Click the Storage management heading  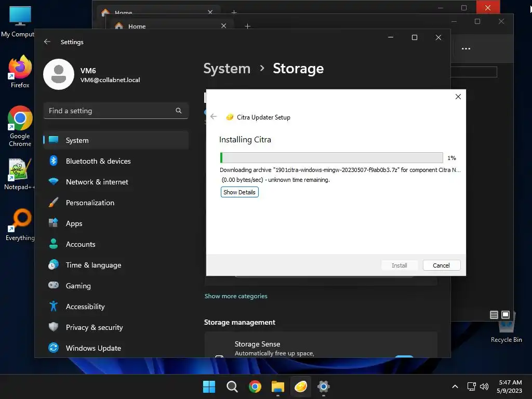click(x=240, y=322)
